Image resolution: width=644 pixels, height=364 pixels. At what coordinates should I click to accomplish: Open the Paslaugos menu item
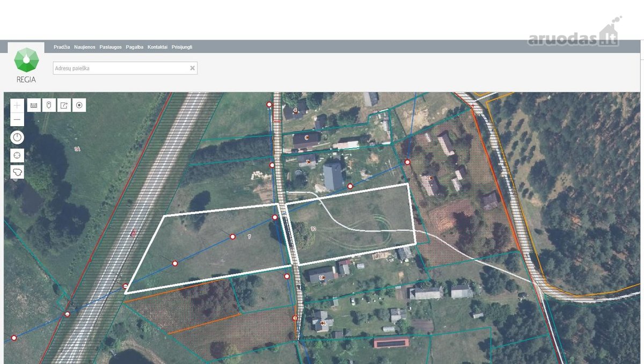(x=111, y=47)
